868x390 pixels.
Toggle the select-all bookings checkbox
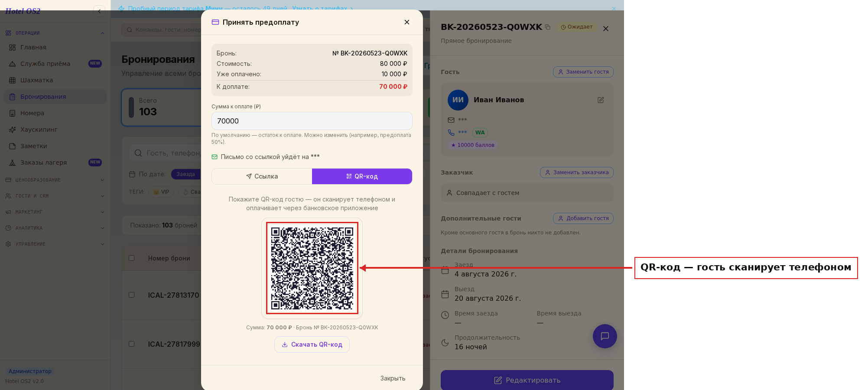[131, 258]
